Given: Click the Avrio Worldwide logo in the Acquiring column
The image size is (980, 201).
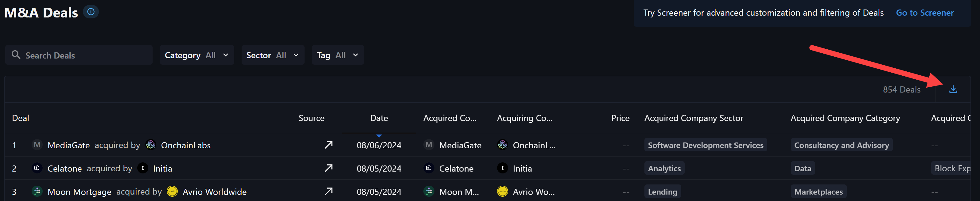Looking at the screenshot, I should pos(502,191).
